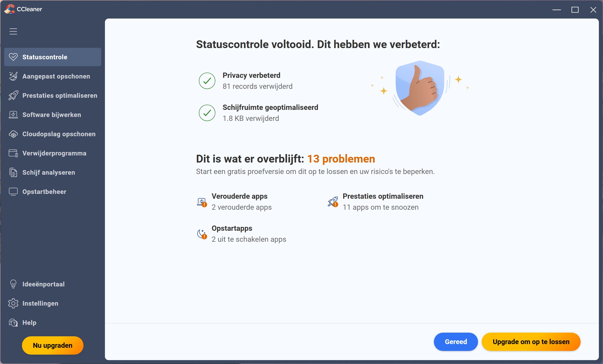Click the Software bijwerken laptop icon

tap(13, 115)
